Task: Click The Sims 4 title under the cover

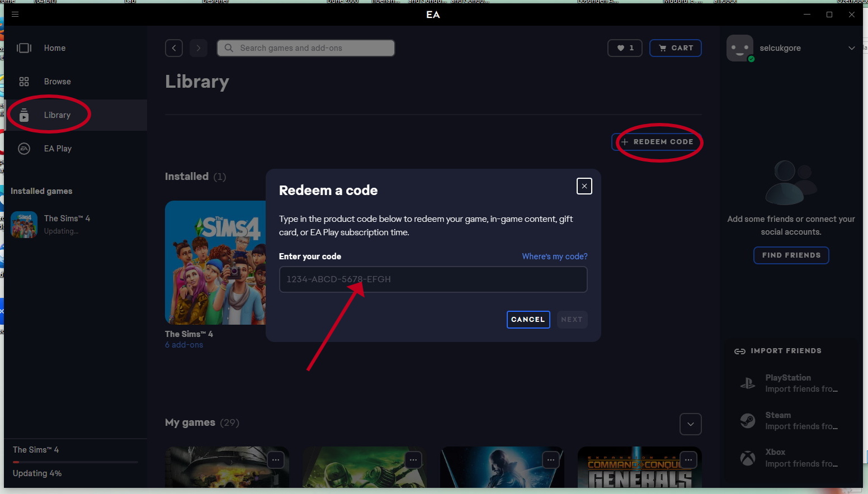Action: pos(189,334)
